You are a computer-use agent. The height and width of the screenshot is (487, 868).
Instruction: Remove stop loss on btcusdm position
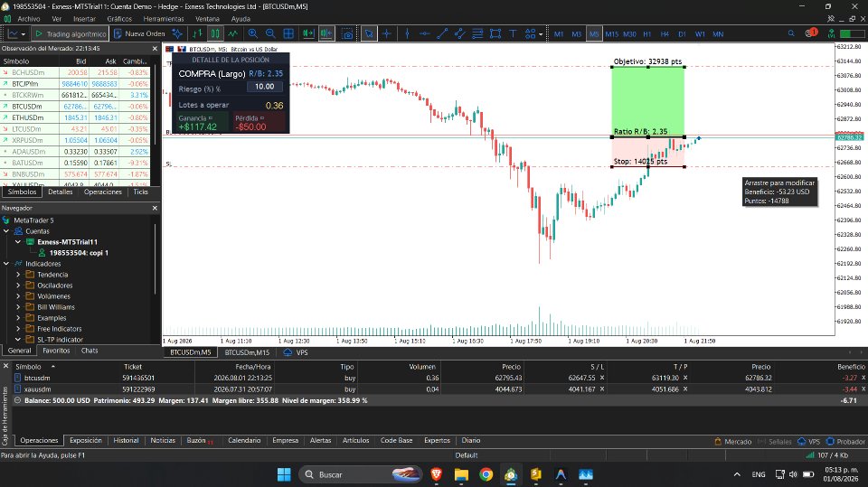tap(602, 378)
